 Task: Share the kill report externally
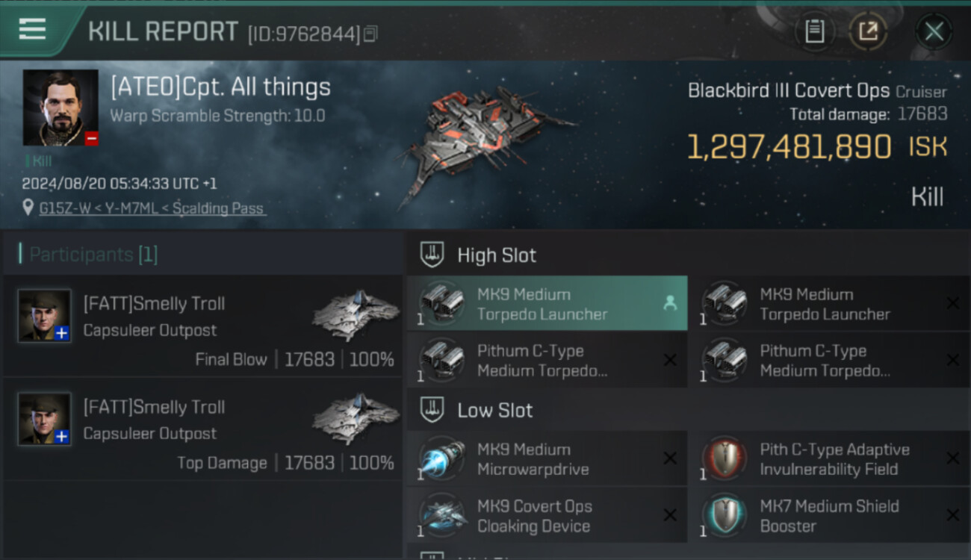(868, 31)
